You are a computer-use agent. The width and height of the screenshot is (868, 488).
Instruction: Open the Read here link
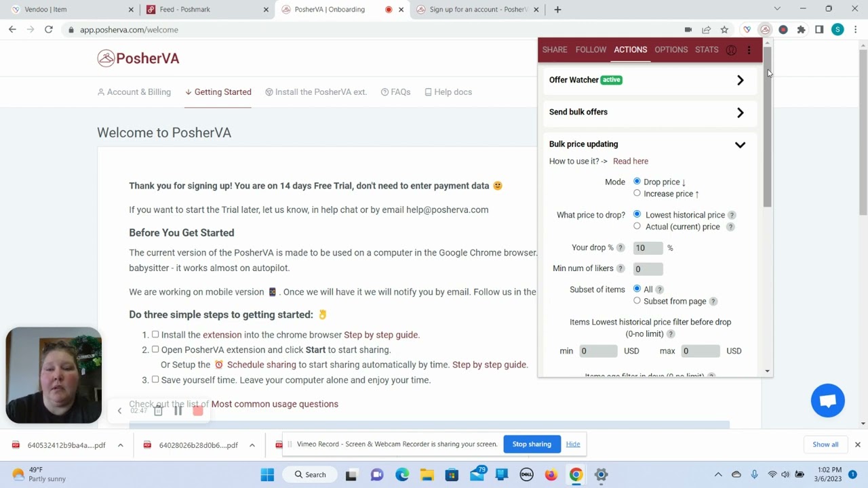click(631, 161)
